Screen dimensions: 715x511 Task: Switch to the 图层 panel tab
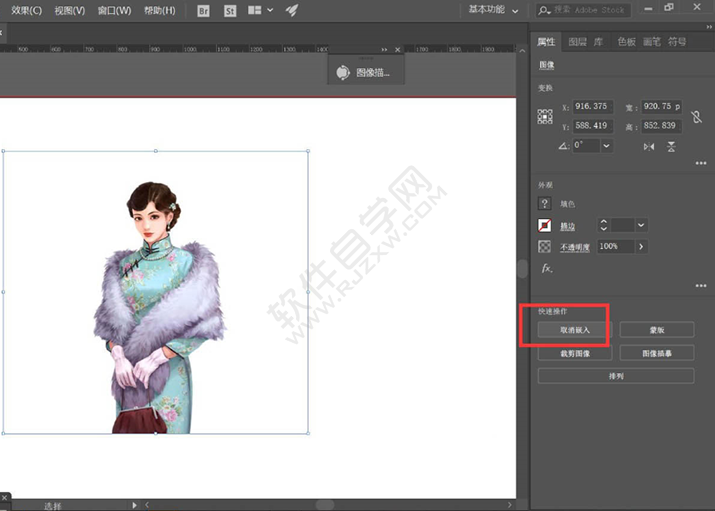tap(577, 42)
